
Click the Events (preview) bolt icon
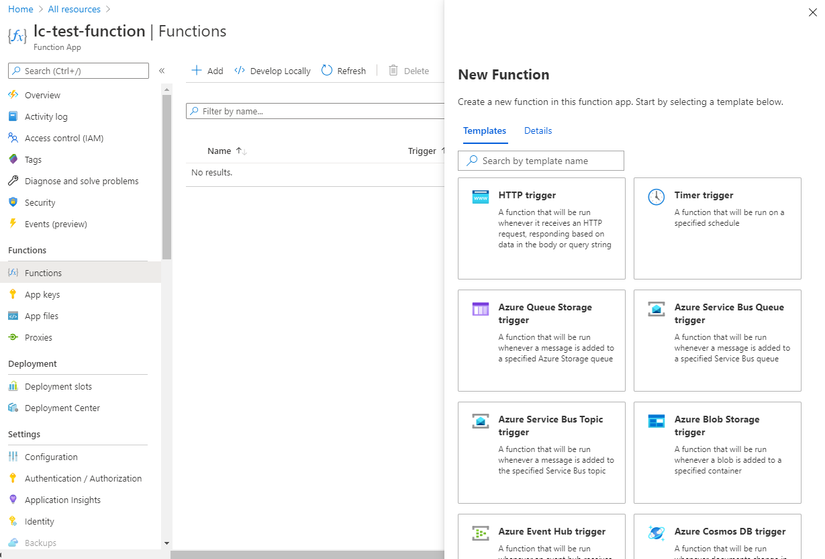(x=13, y=223)
